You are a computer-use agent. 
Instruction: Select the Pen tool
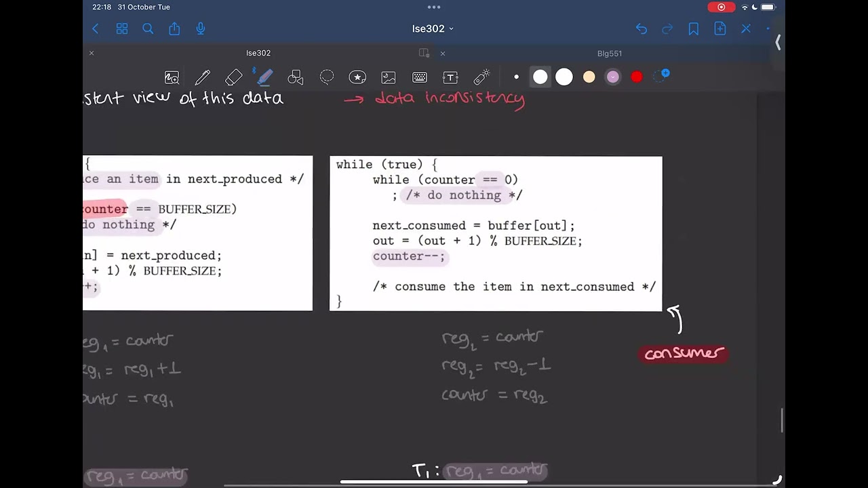[202, 77]
